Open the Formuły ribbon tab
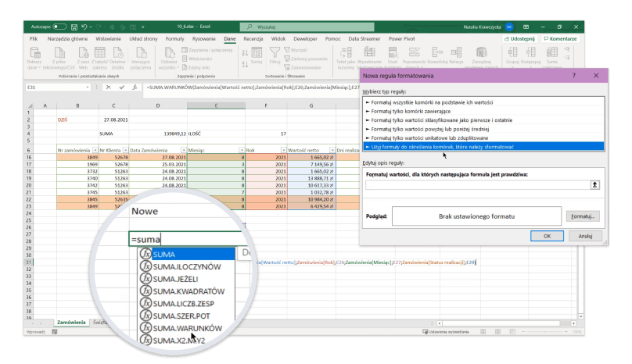Screen dimensions: 632x364 174,38
